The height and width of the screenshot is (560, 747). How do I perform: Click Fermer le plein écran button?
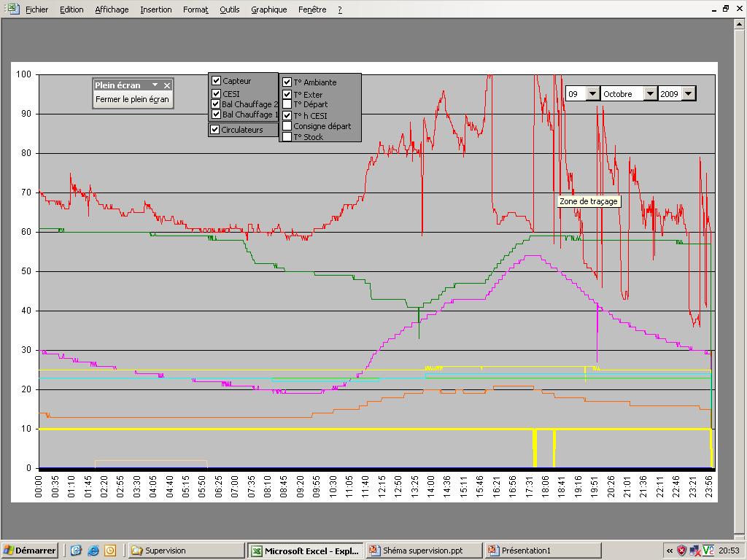point(133,99)
